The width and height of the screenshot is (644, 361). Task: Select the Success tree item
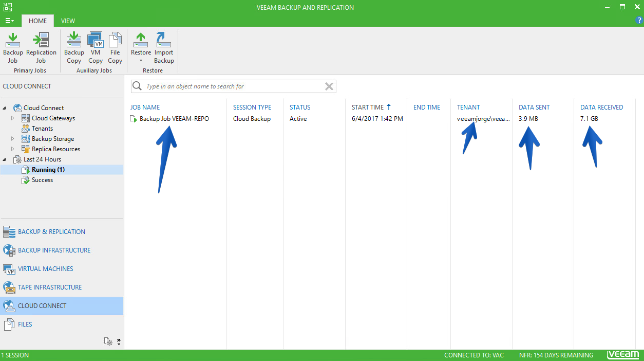click(x=42, y=180)
